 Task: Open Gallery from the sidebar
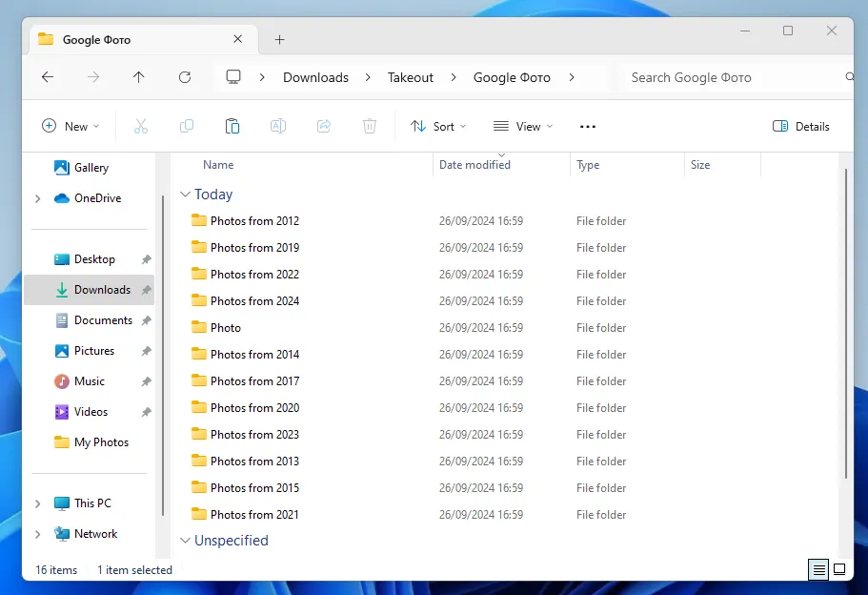[92, 167]
